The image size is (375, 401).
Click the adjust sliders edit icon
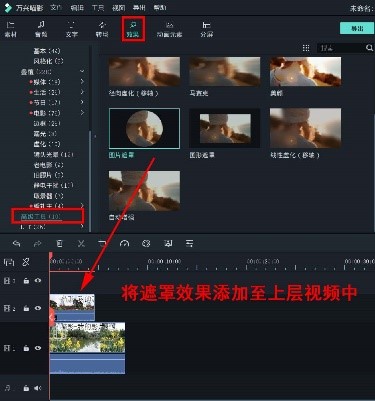click(x=189, y=244)
